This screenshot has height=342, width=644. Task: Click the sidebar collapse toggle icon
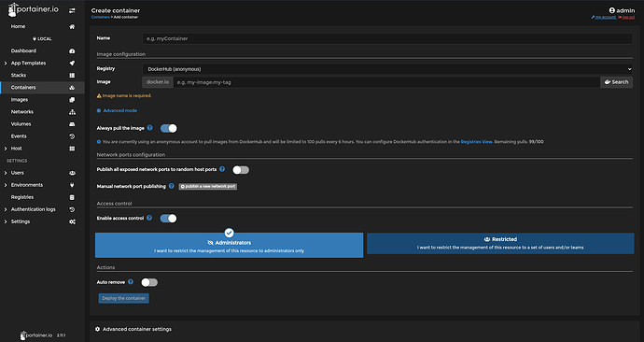pos(72,10)
